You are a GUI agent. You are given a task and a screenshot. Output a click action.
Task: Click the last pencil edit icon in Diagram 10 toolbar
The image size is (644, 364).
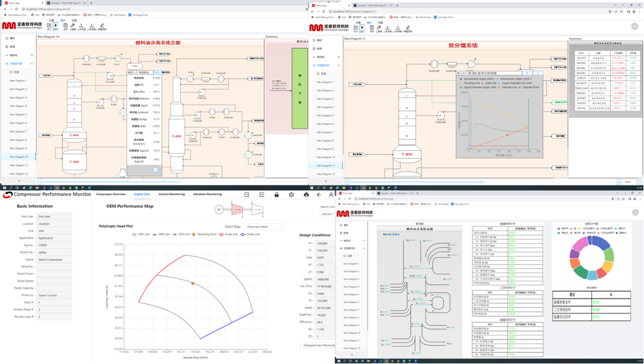tap(102, 26)
